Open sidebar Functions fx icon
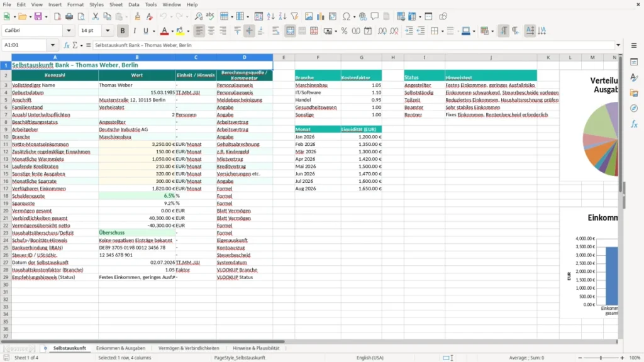This screenshot has width=644, height=362. [634, 124]
